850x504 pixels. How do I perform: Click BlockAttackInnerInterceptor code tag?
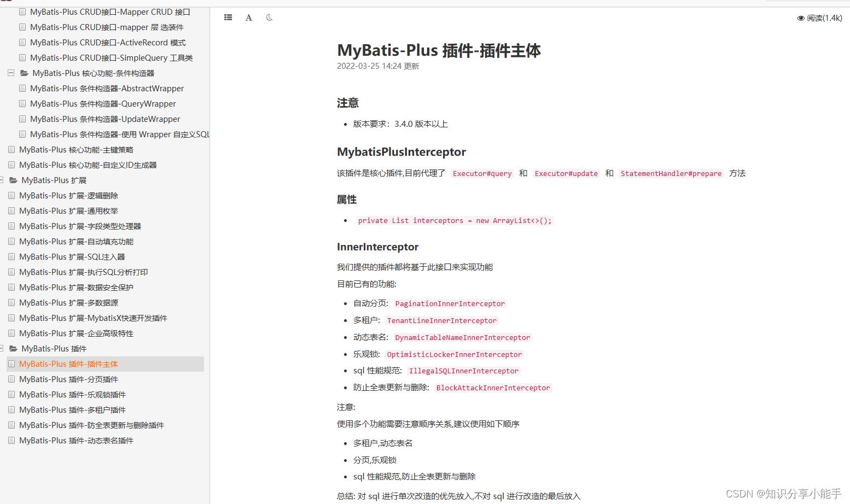tap(493, 388)
